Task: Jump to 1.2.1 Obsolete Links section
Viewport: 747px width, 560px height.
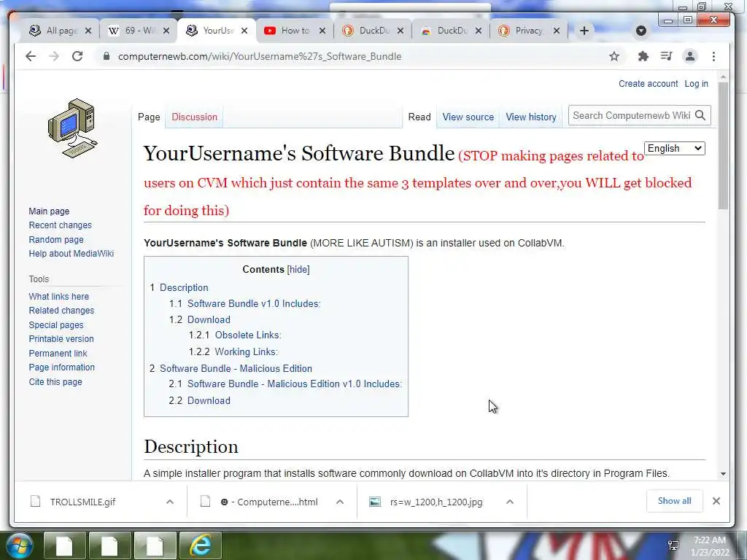Action: (x=235, y=335)
